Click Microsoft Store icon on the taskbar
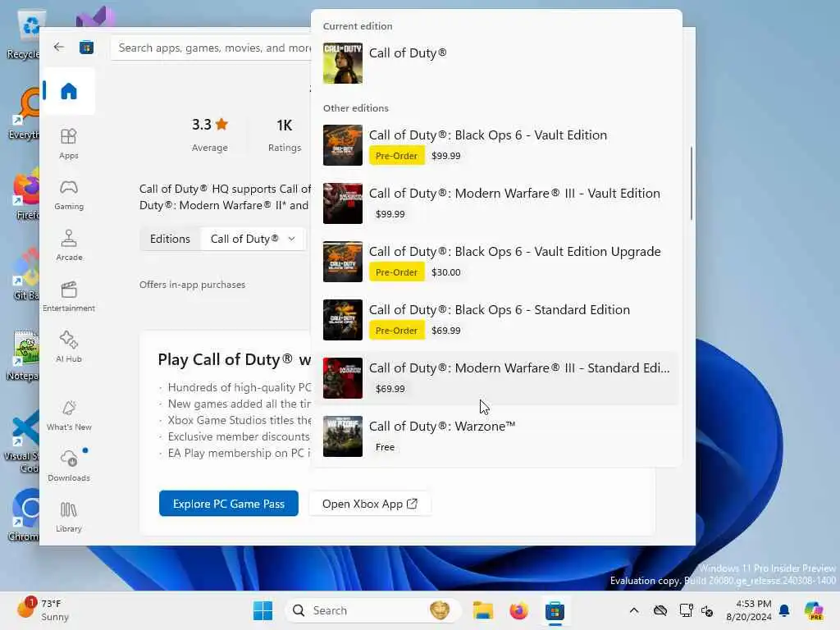840x630 pixels. pyautogui.click(x=555, y=610)
